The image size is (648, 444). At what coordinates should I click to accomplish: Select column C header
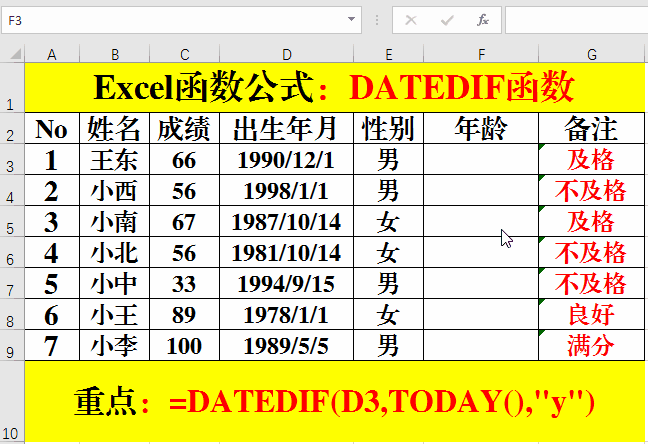pos(184,54)
